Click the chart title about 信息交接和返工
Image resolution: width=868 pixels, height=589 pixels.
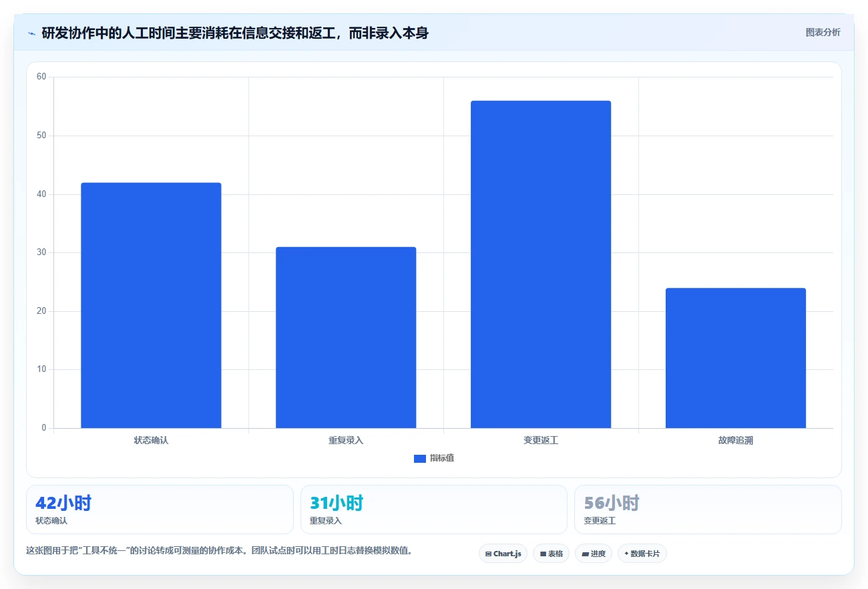click(235, 33)
